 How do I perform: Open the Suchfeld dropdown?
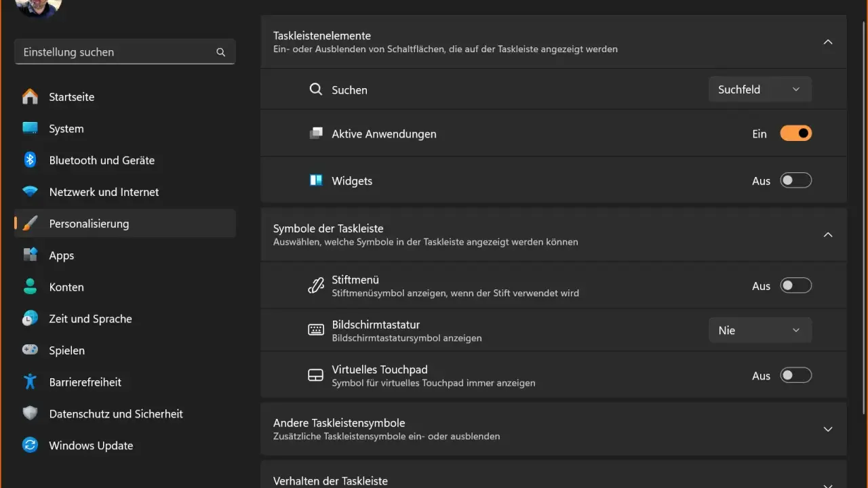pyautogui.click(x=760, y=89)
